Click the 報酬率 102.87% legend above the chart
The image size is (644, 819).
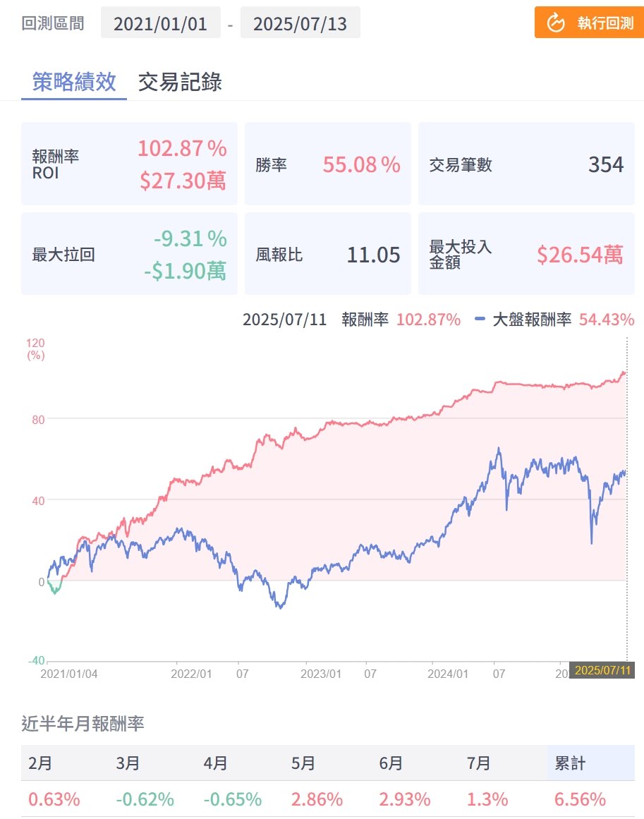400,320
